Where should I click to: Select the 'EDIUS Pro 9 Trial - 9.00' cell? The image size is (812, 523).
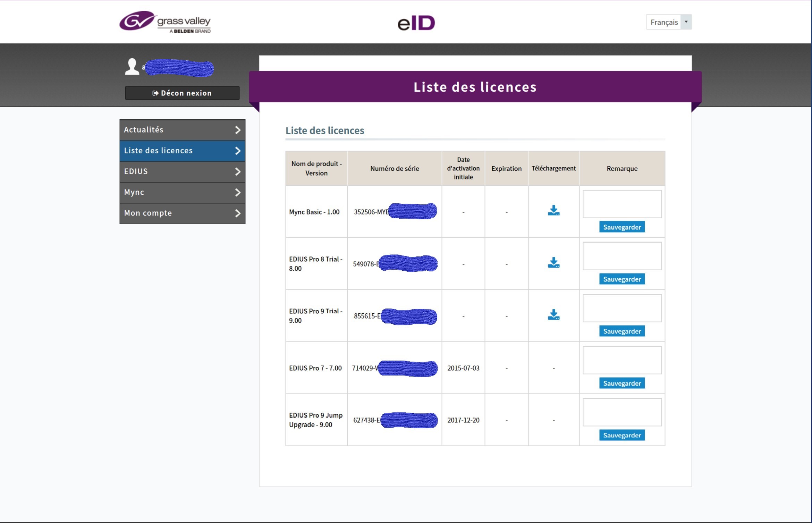point(316,316)
